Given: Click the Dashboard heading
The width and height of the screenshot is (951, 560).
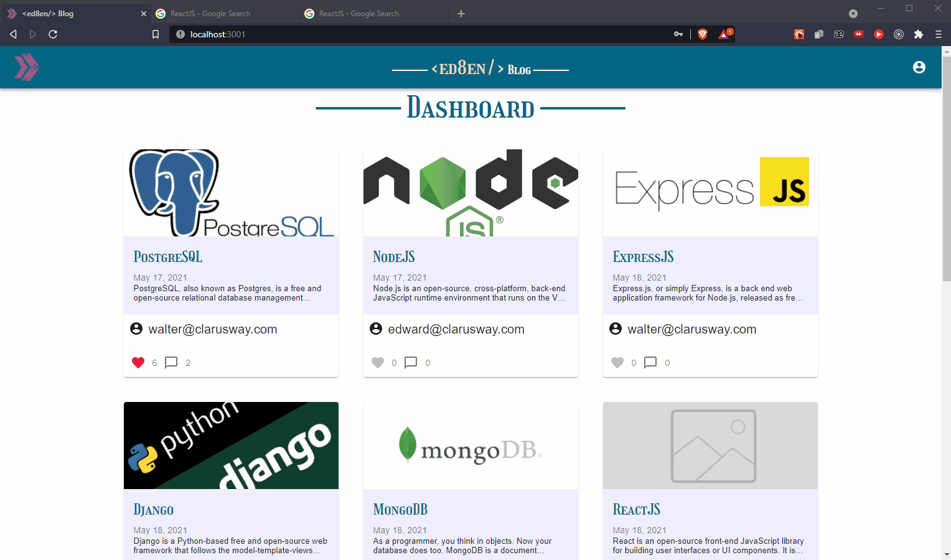Looking at the screenshot, I should point(471,108).
